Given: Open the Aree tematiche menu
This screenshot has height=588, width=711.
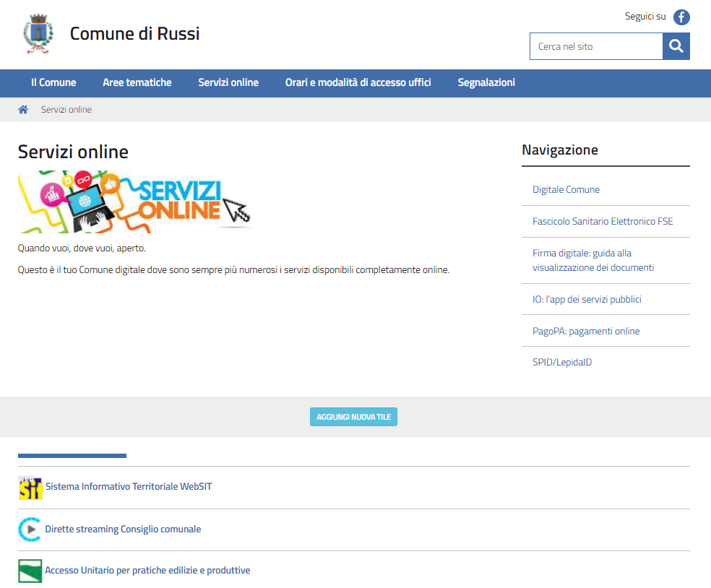Looking at the screenshot, I should (x=137, y=83).
